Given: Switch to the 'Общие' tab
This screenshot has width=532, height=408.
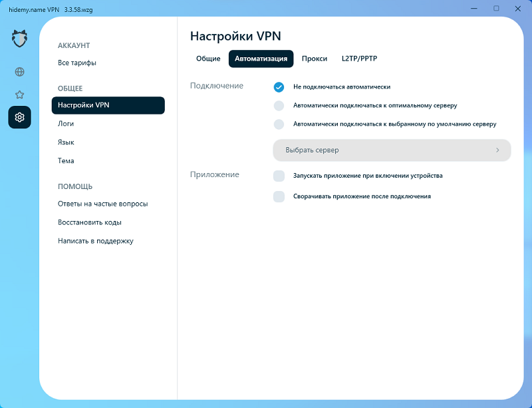Looking at the screenshot, I should [208, 59].
